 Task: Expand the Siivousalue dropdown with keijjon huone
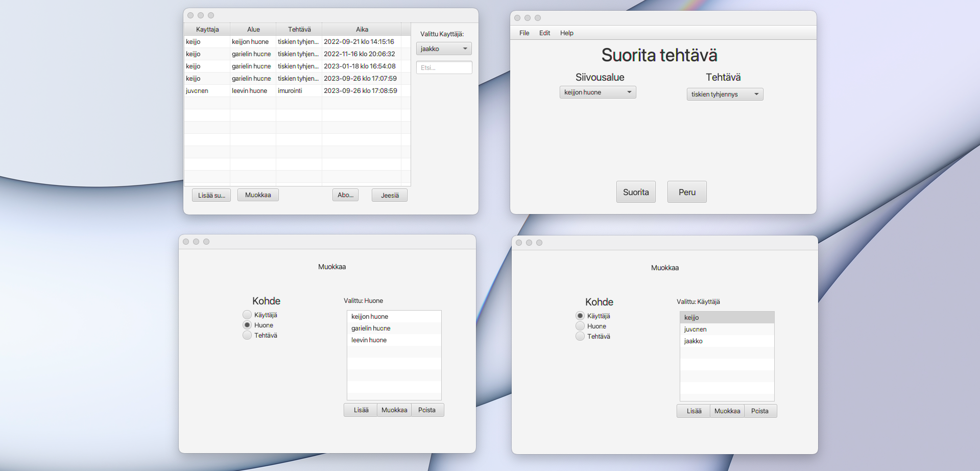click(x=597, y=92)
